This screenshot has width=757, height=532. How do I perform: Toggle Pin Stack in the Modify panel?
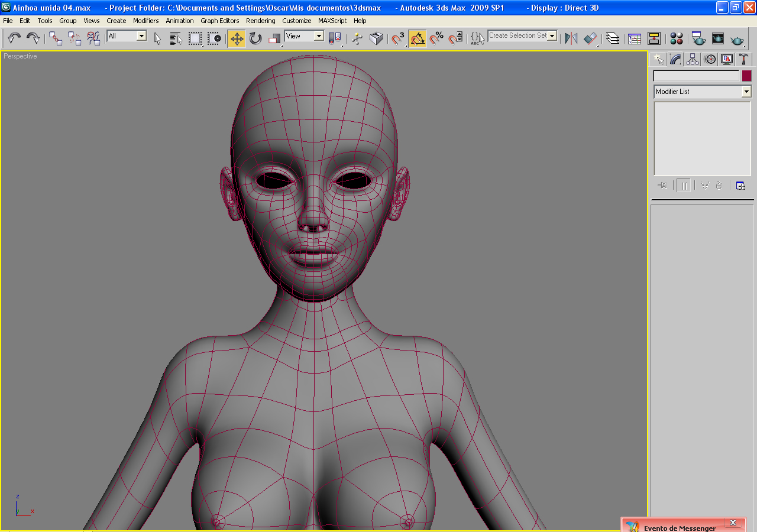(x=662, y=186)
